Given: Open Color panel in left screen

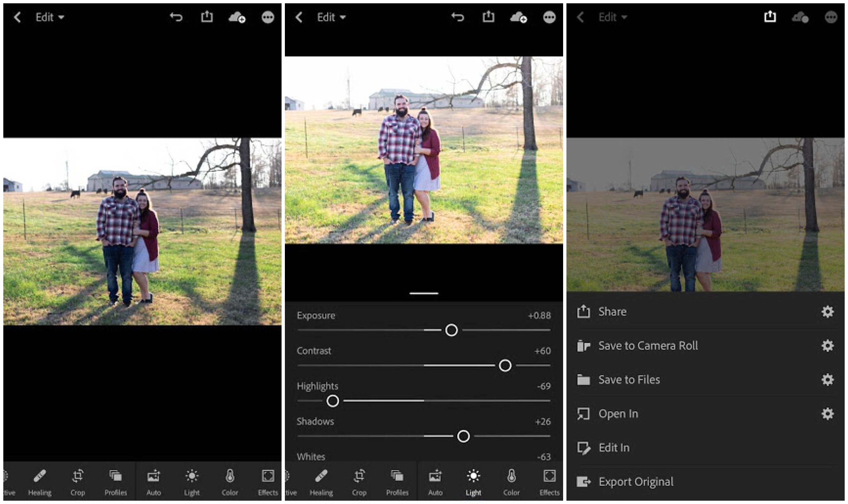Looking at the screenshot, I should (230, 482).
